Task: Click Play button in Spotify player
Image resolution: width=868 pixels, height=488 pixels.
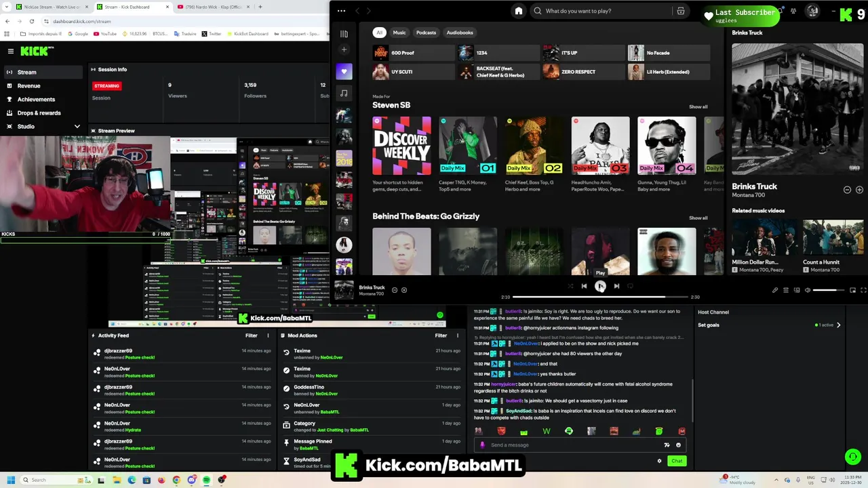Action: pyautogui.click(x=600, y=286)
